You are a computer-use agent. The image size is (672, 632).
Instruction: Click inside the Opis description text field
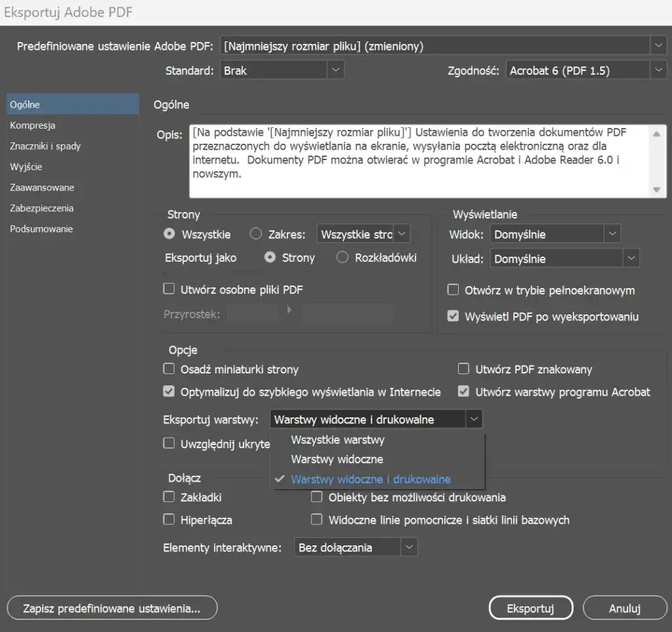420,161
